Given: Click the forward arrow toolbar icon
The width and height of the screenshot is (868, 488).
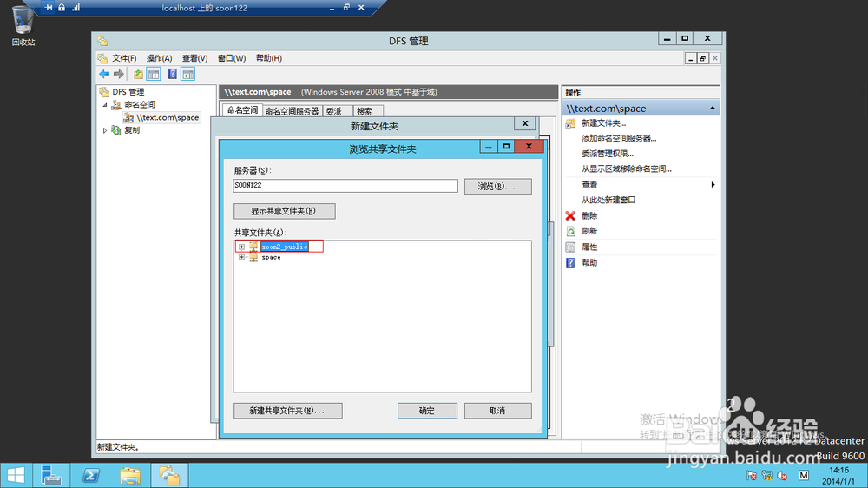Looking at the screenshot, I should click(118, 74).
